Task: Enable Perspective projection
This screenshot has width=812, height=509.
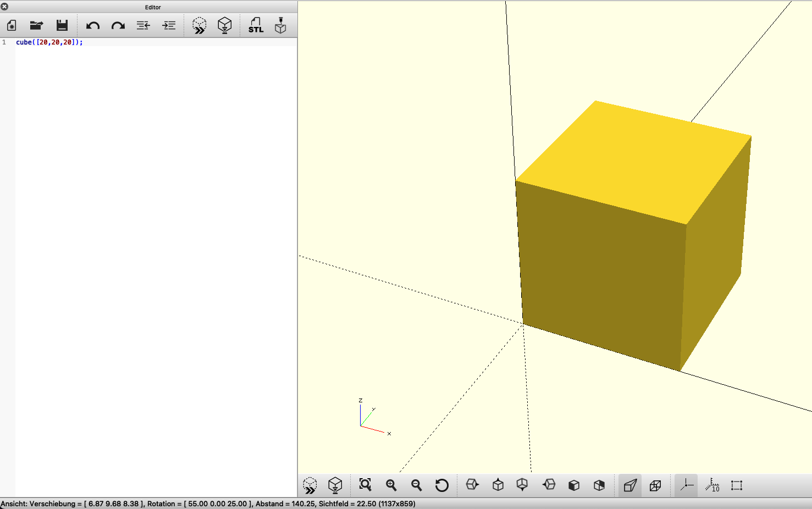Action: (630, 485)
